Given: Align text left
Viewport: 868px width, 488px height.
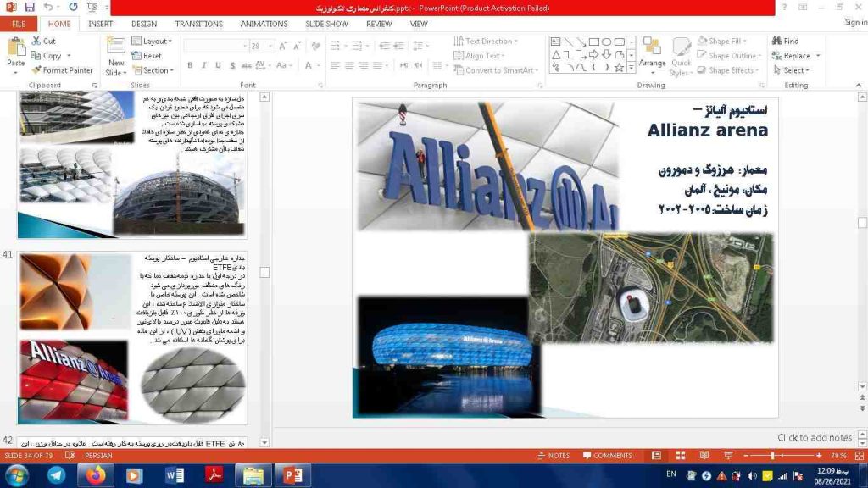Looking at the screenshot, I should 335,65.
